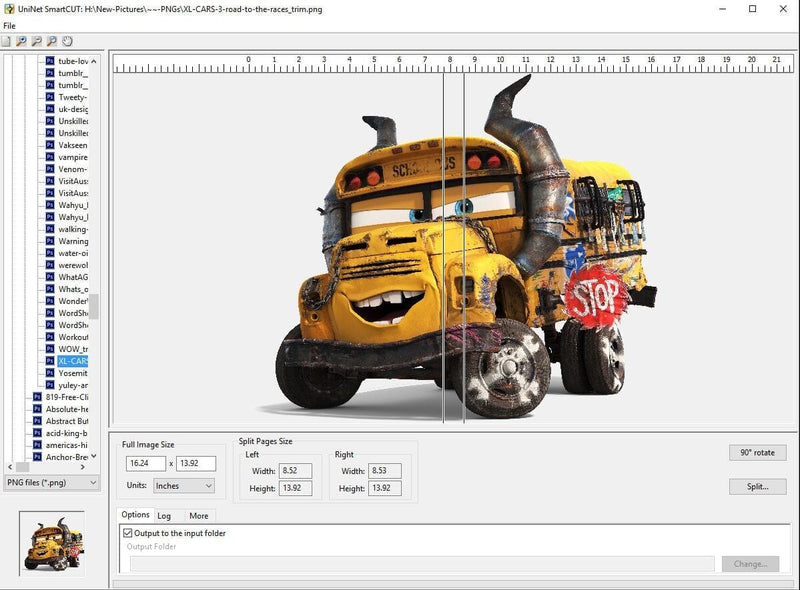Switch to the Log tab

click(x=166, y=515)
